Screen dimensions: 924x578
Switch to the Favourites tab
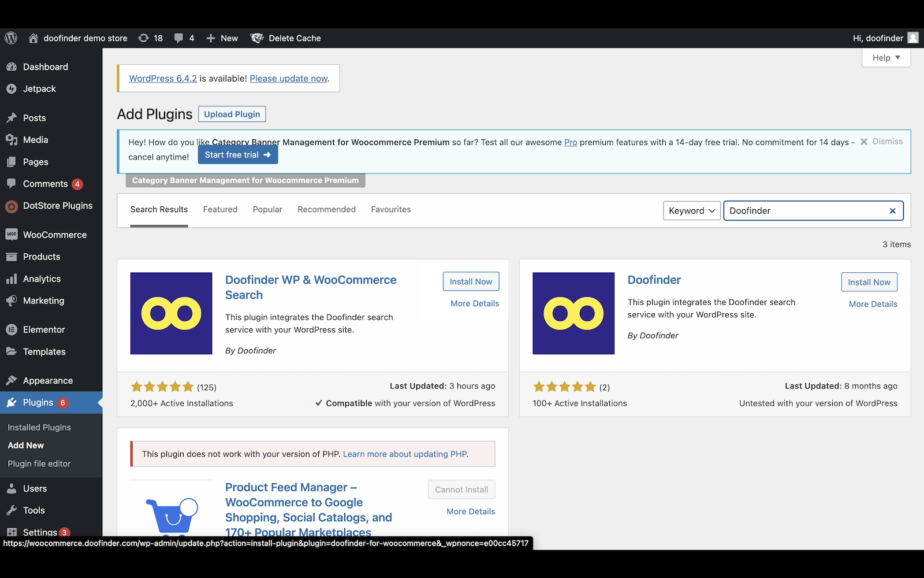(x=391, y=209)
